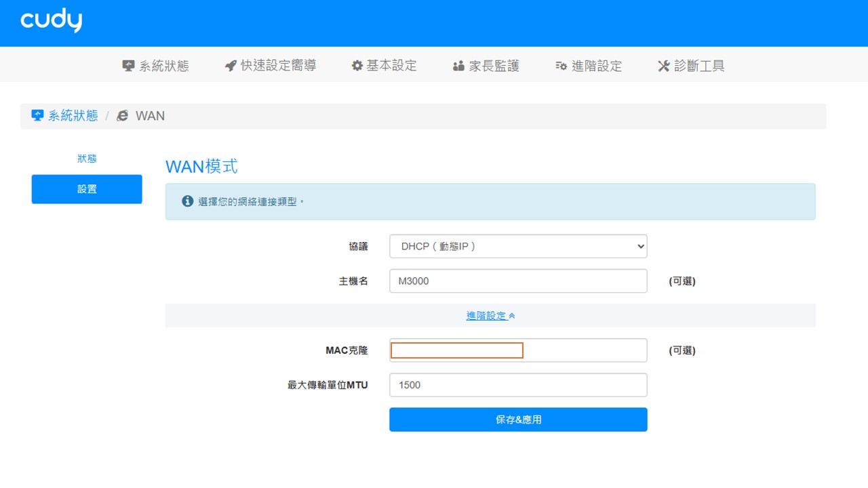Select 狀態 in the left sidebar
Screen dimensions: 868x488
click(x=87, y=158)
